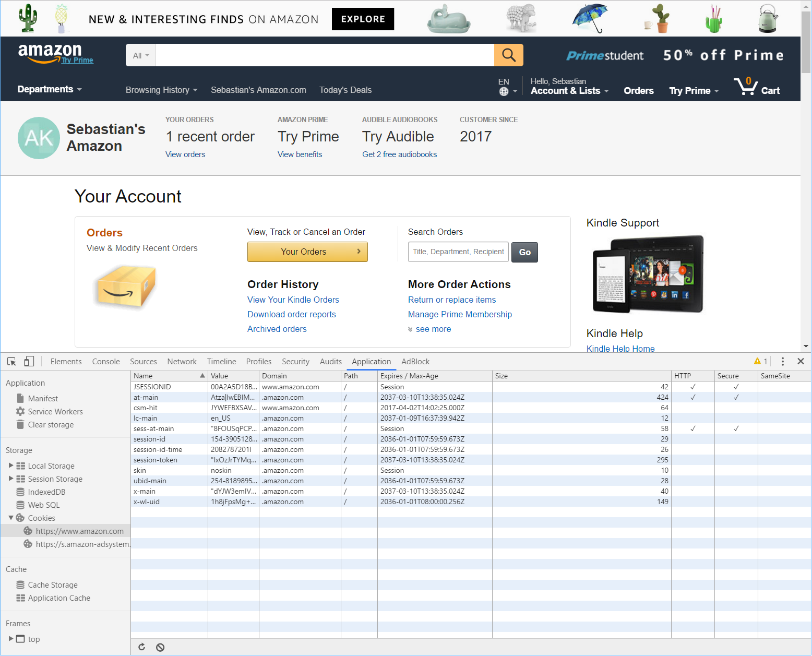Open the All search category dropdown
This screenshot has width=812, height=656.
[140, 55]
